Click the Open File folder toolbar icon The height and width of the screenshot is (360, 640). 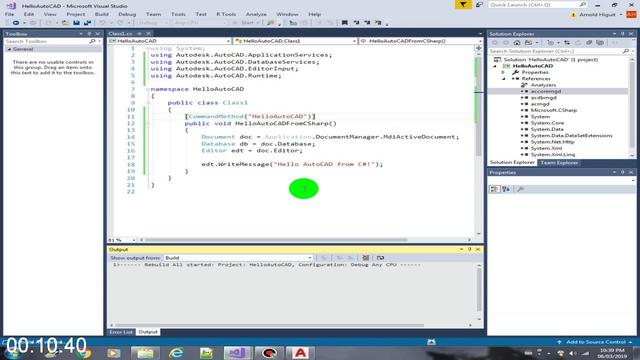point(65,23)
